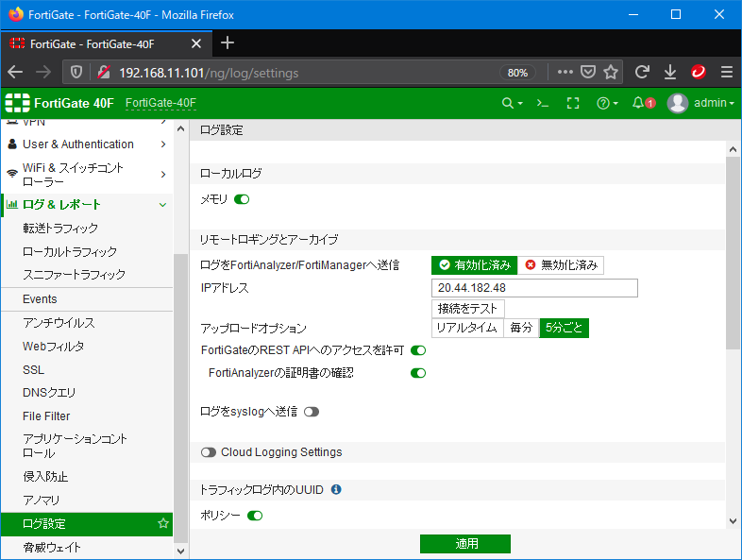Click the 接続をテスト button
Viewport: 742px width, 560px height.
[x=467, y=309]
